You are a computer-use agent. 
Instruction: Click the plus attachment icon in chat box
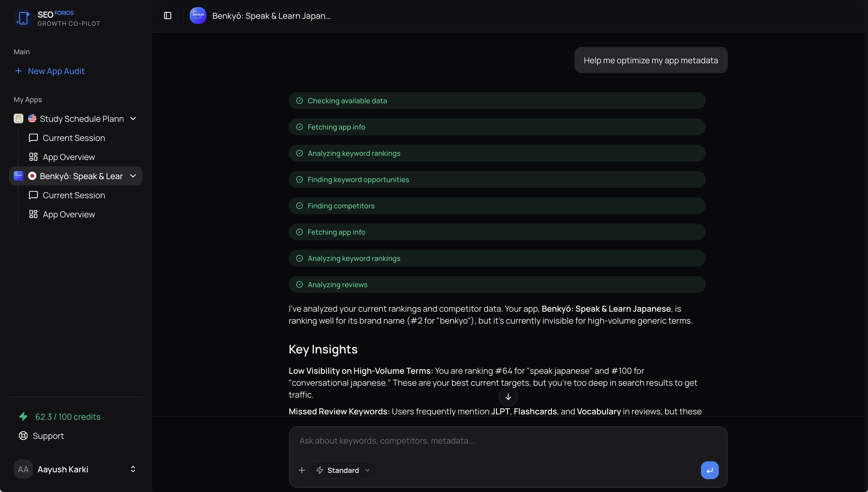(302, 470)
